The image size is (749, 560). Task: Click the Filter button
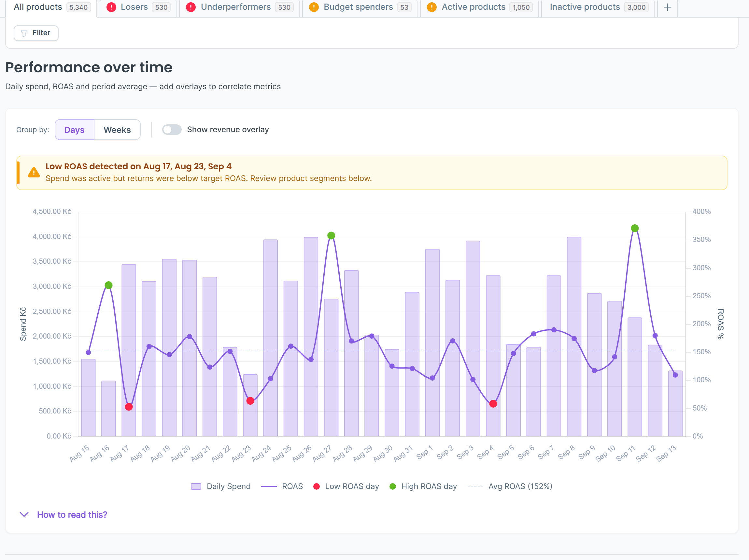click(x=36, y=33)
